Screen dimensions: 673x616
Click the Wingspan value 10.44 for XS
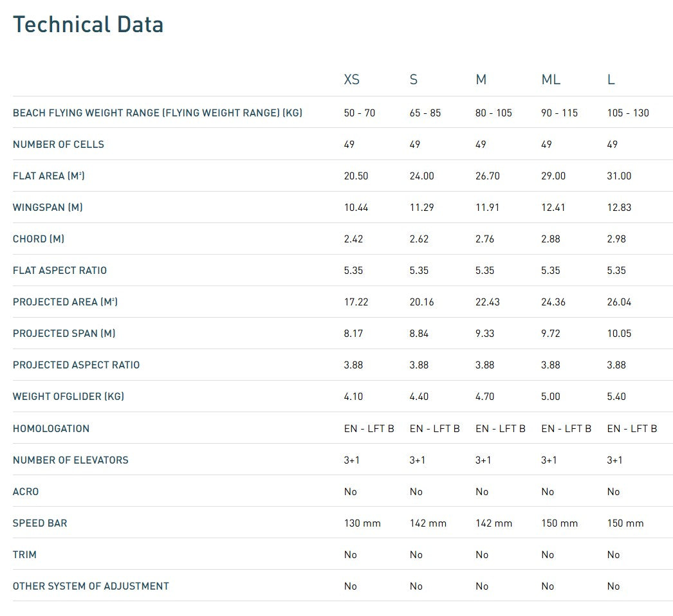(356, 208)
